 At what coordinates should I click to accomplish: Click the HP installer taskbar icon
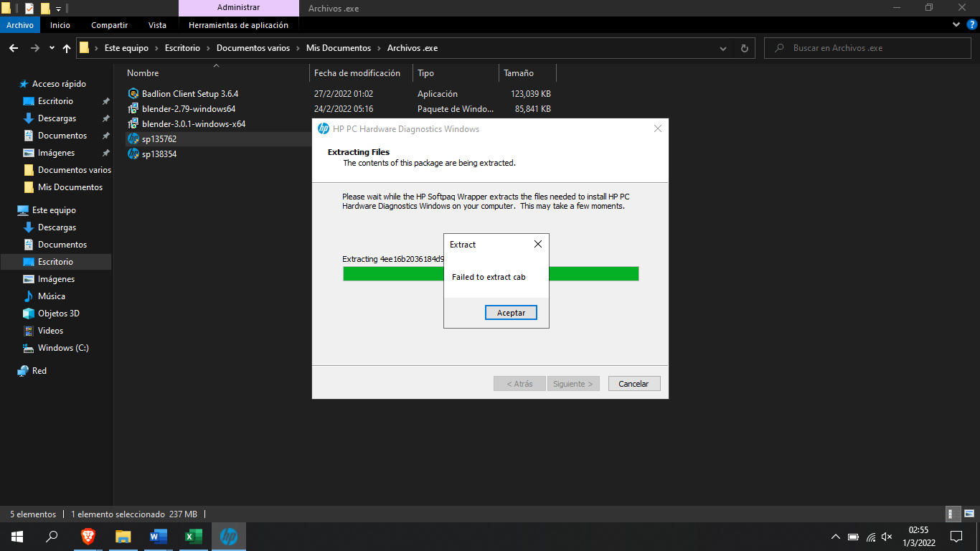(x=228, y=536)
